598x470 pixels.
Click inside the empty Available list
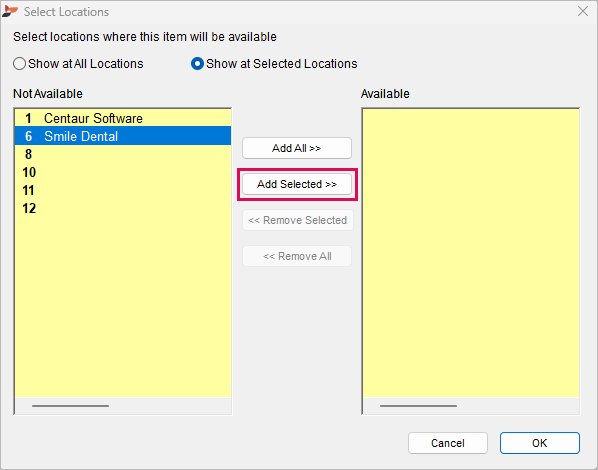471,253
